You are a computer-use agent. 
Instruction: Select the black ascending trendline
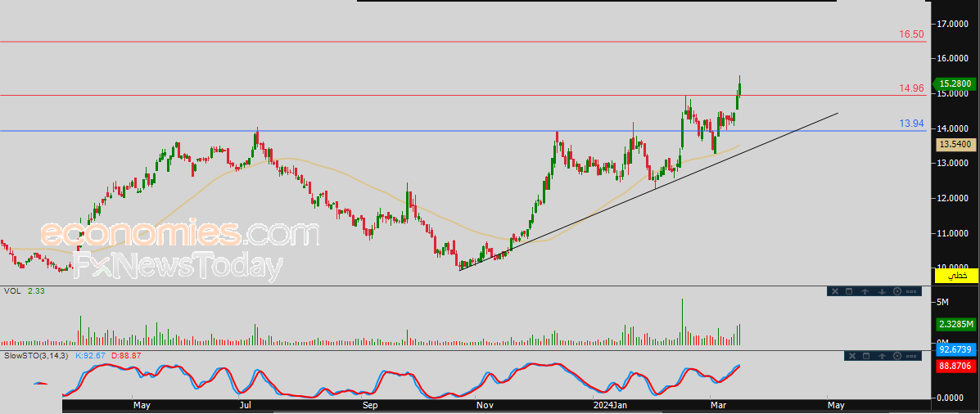pyautogui.click(x=650, y=191)
